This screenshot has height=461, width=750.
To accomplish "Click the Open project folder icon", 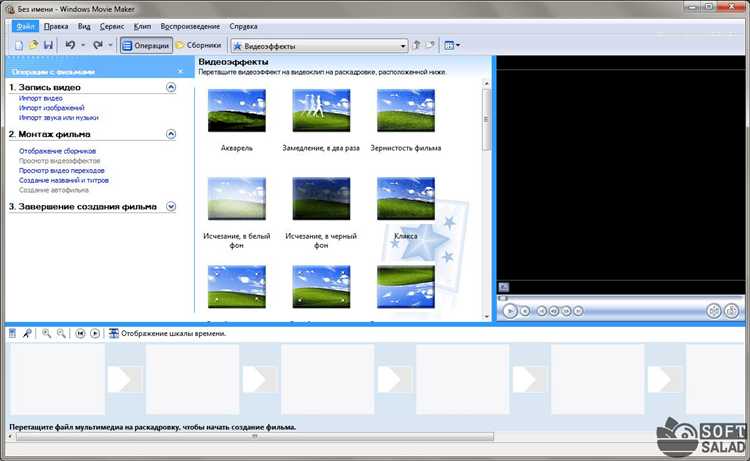I will pyautogui.click(x=33, y=45).
